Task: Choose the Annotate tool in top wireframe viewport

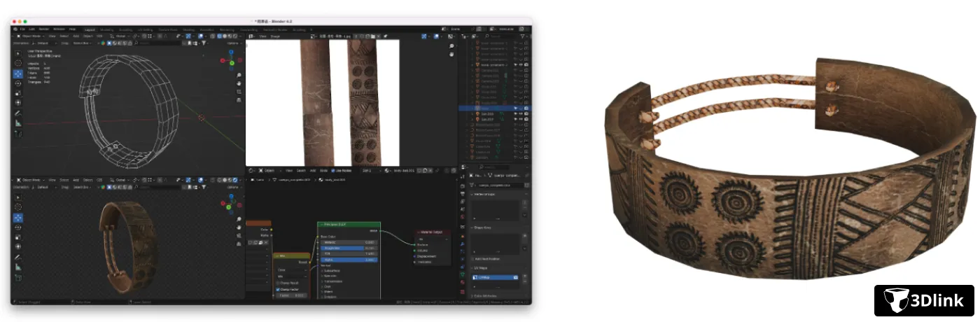Action: pos(18,113)
